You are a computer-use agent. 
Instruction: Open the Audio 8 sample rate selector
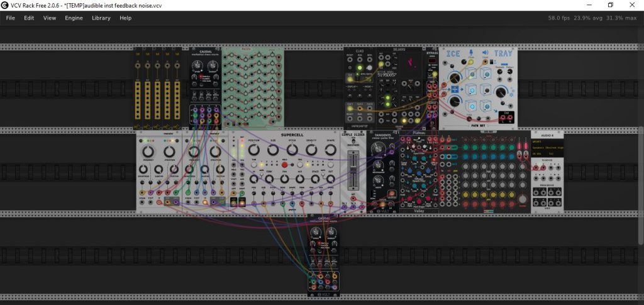[538, 153]
